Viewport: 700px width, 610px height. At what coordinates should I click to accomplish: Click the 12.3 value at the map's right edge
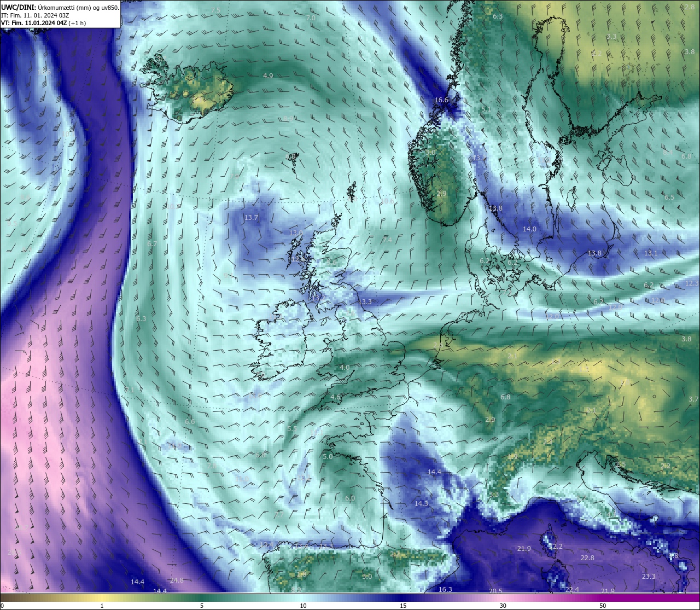point(692,283)
